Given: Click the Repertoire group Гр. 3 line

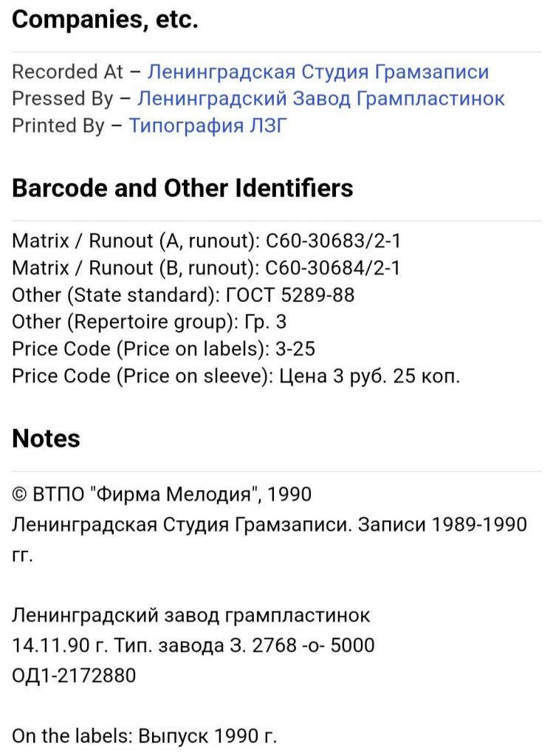Looking at the screenshot, I should point(149,322).
